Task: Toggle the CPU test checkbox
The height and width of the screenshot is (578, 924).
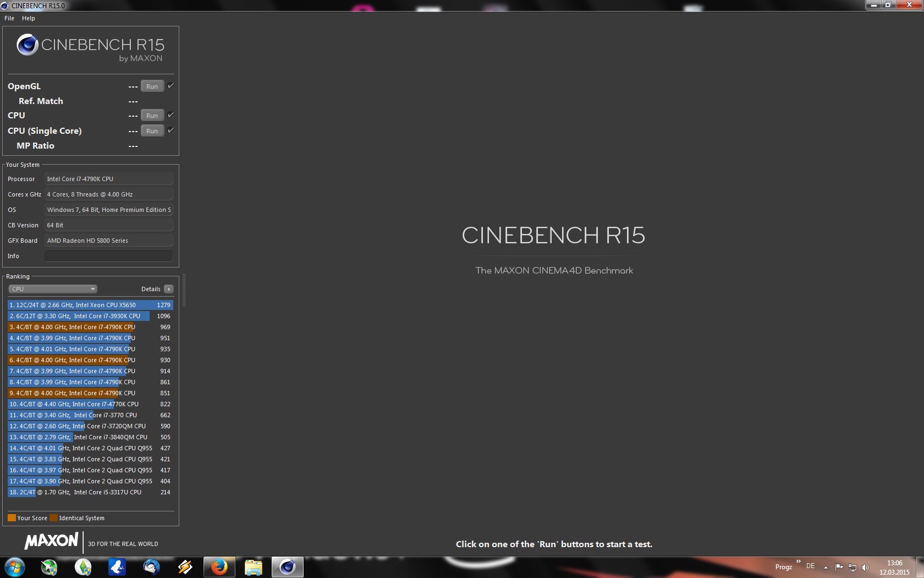Action: click(170, 115)
